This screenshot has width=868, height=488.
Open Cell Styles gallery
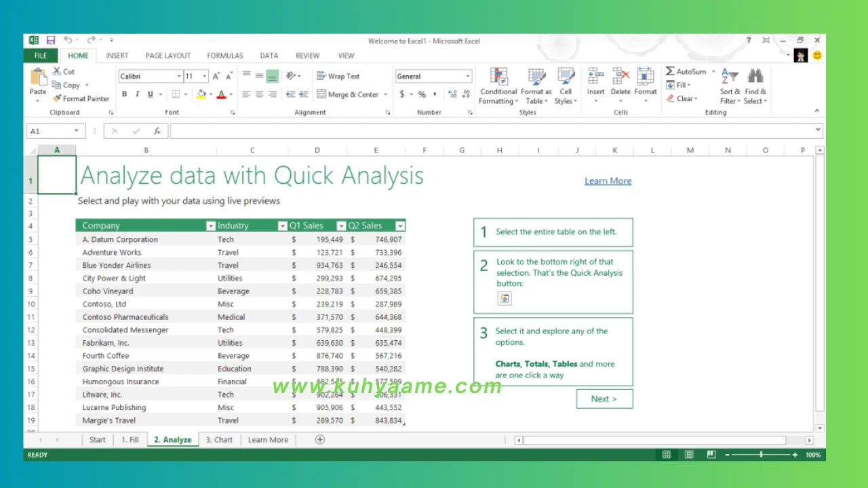pos(566,86)
